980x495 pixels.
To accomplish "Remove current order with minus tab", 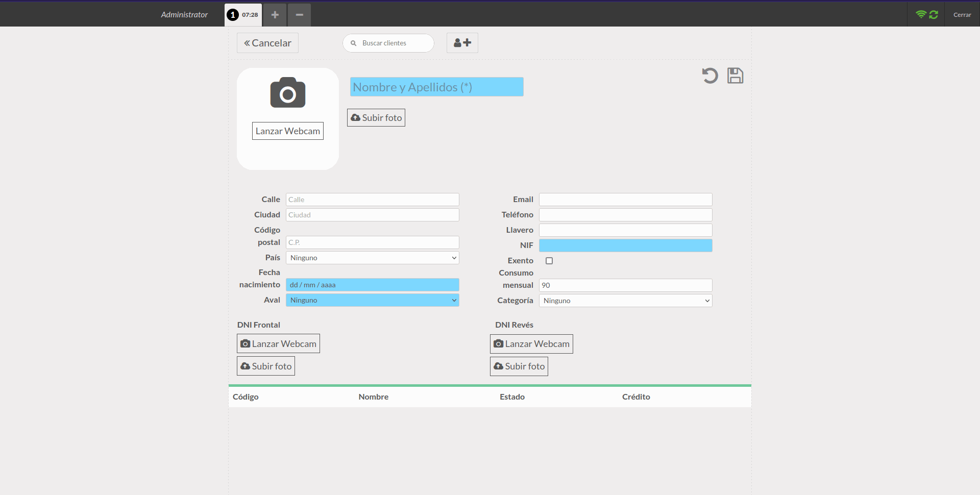I will tap(300, 15).
